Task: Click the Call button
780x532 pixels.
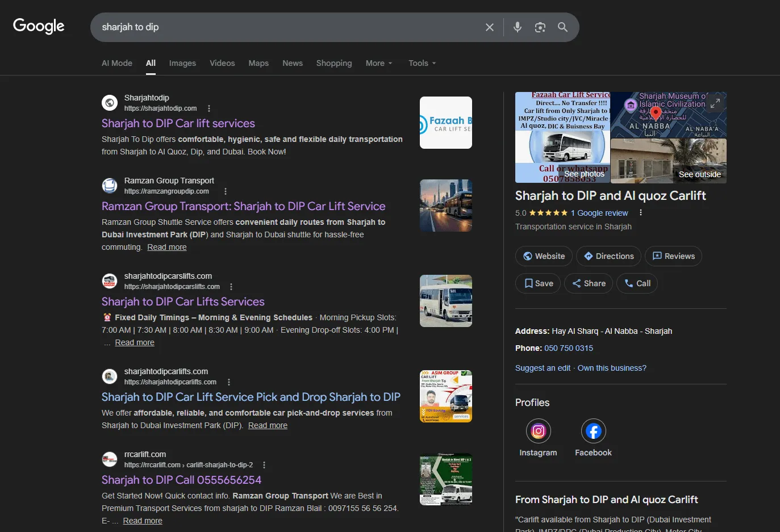Action: (x=637, y=283)
